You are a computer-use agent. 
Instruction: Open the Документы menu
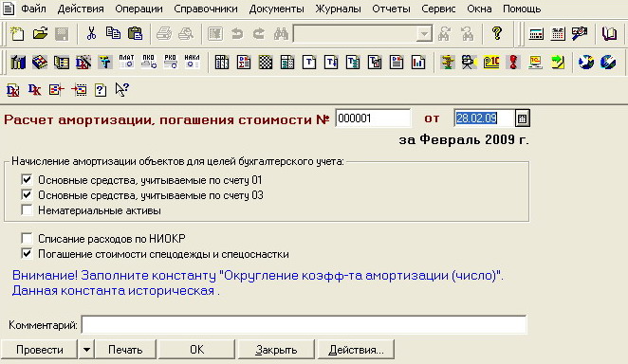point(276,9)
